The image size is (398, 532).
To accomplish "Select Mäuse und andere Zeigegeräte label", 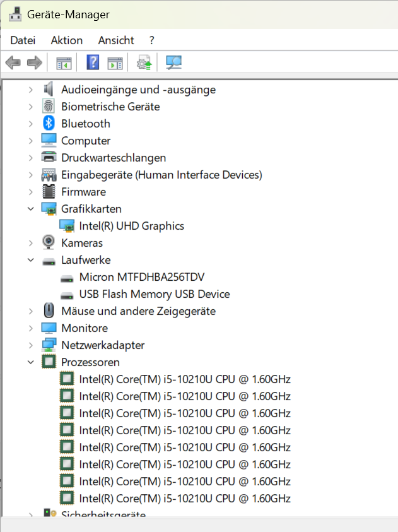I will pyautogui.click(x=138, y=311).
